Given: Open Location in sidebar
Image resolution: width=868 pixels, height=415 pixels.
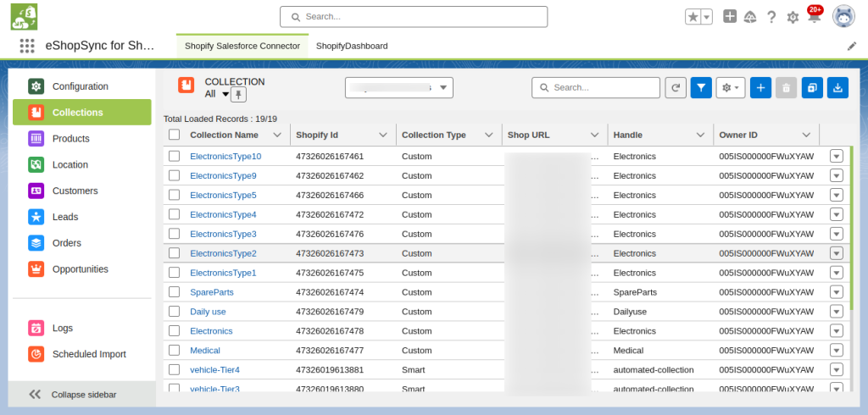Looking at the screenshot, I should [x=82, y=164].
